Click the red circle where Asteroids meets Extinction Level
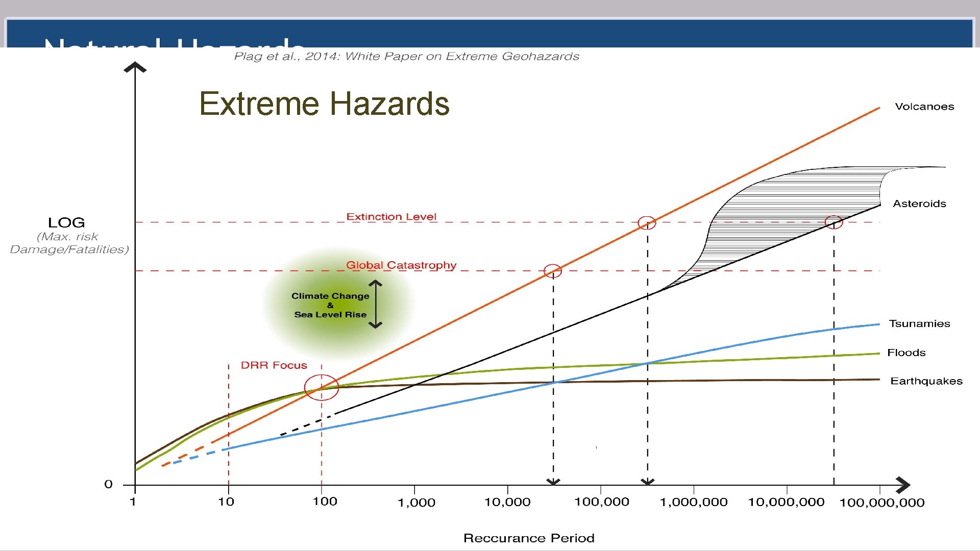The width and height of the screenshot is (980, 551). click(x=834, y=222)
